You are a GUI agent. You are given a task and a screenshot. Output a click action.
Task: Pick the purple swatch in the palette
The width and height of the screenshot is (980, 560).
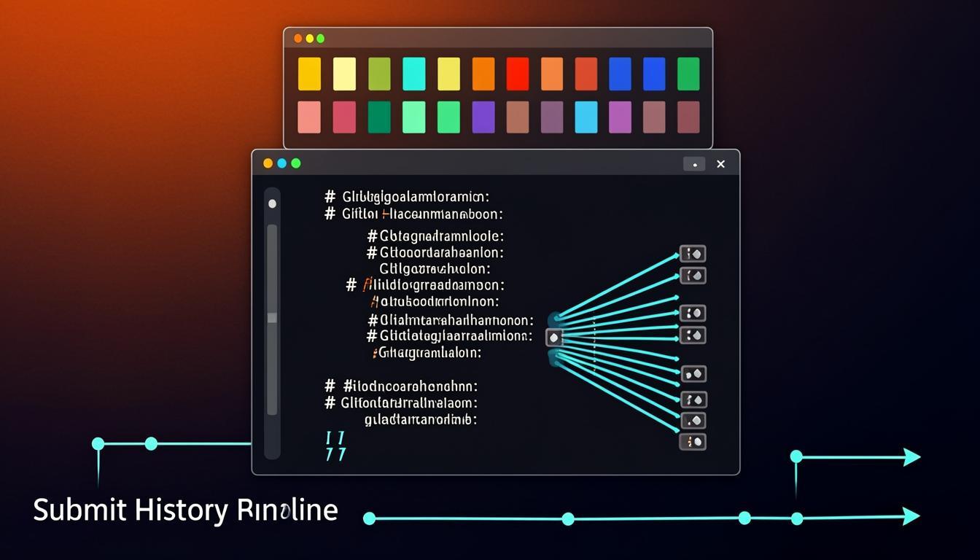tap(483, 117)
